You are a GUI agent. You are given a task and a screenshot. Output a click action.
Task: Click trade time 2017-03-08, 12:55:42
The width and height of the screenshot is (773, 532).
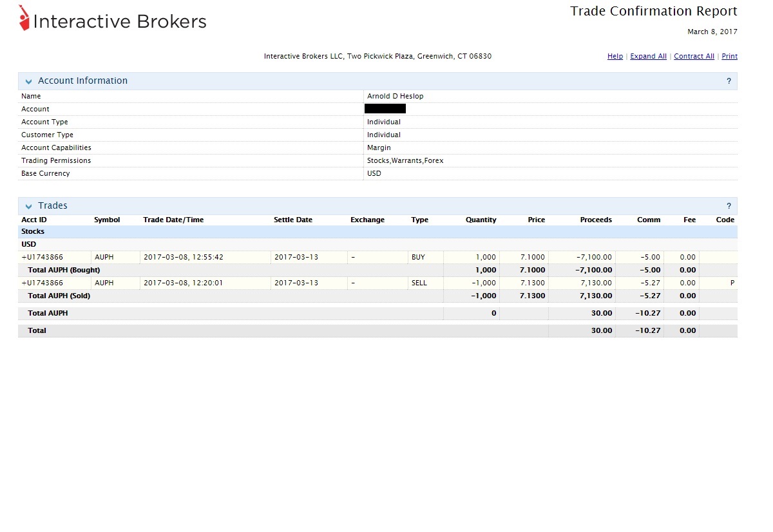coord(184,257)
